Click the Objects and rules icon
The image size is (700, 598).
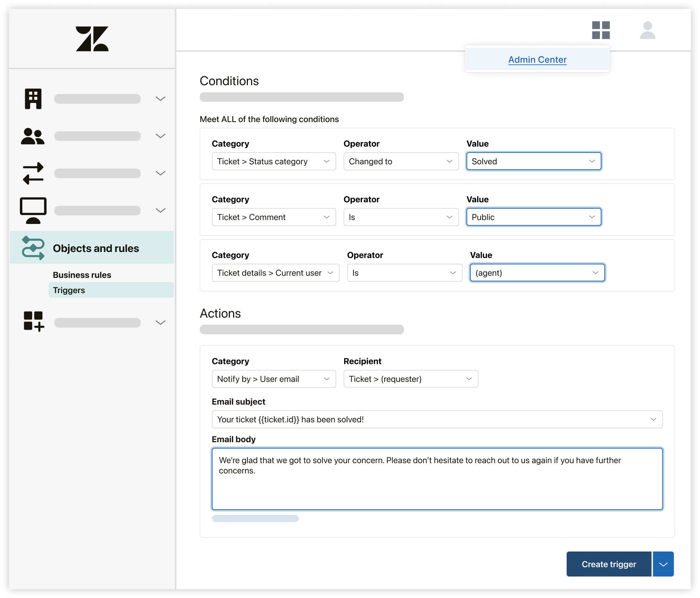34,247
